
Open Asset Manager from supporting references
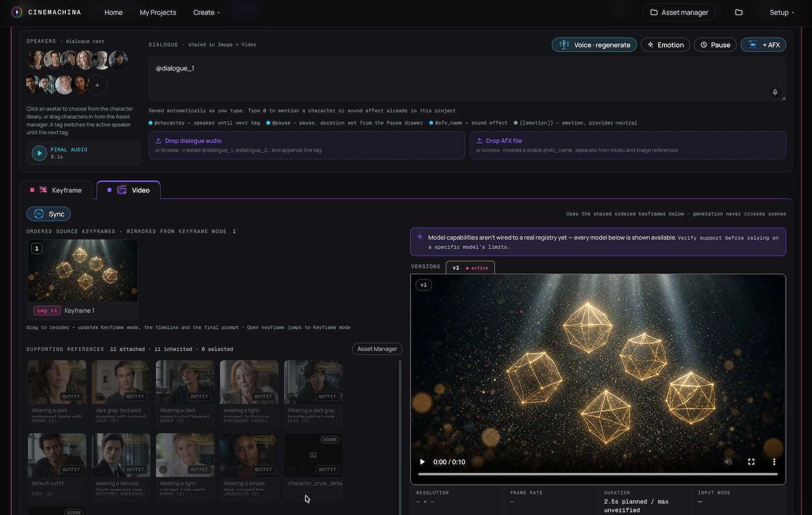coord(377,349)
